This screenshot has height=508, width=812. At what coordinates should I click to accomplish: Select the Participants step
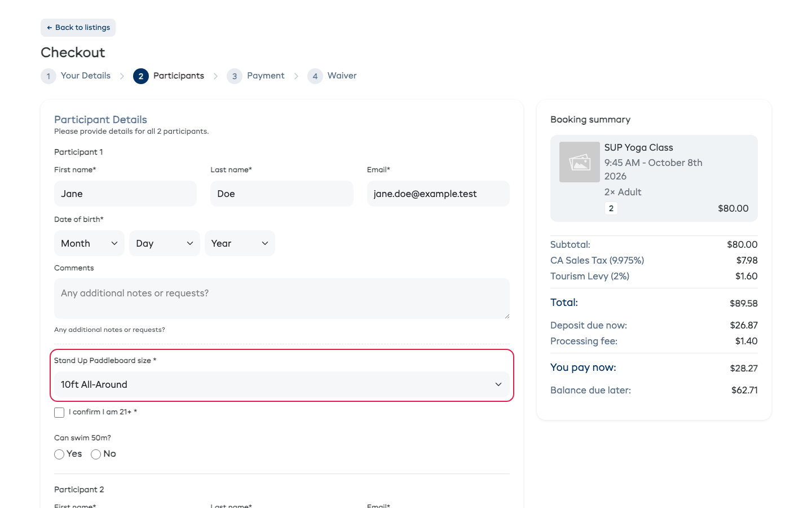[x=178, y=76]
